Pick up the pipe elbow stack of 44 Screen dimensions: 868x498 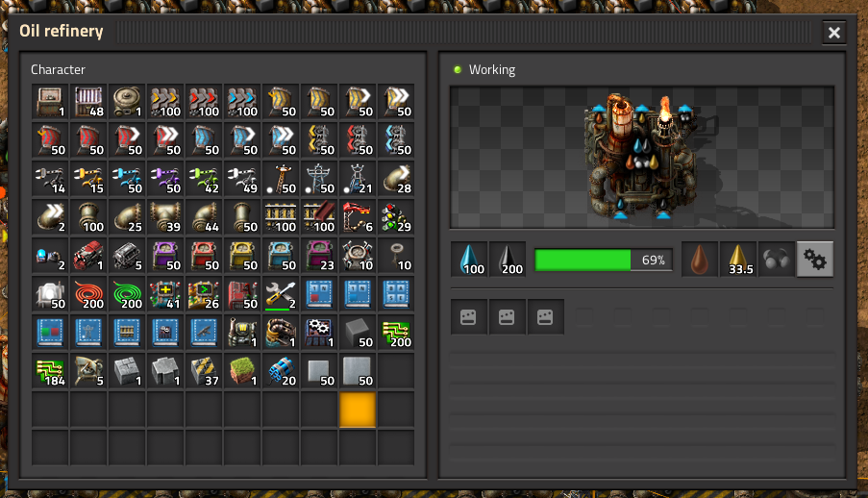click(x=204, y=217)
